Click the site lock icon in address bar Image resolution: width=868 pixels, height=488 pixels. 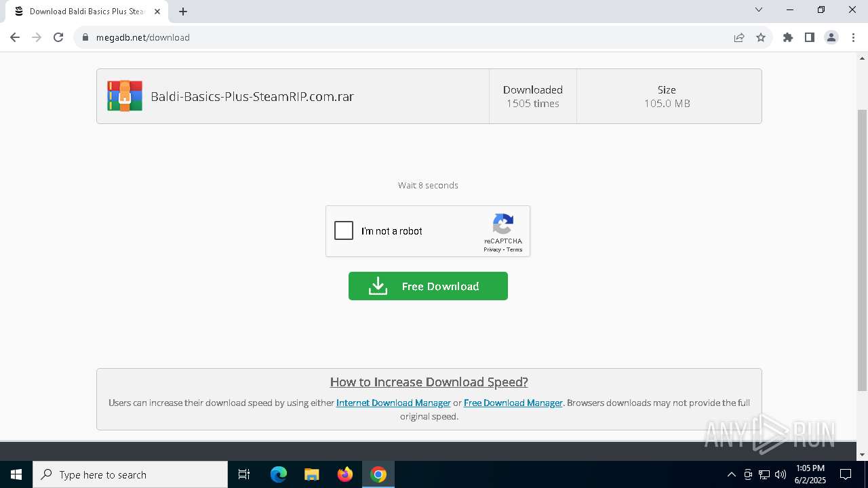click(85, 37)
